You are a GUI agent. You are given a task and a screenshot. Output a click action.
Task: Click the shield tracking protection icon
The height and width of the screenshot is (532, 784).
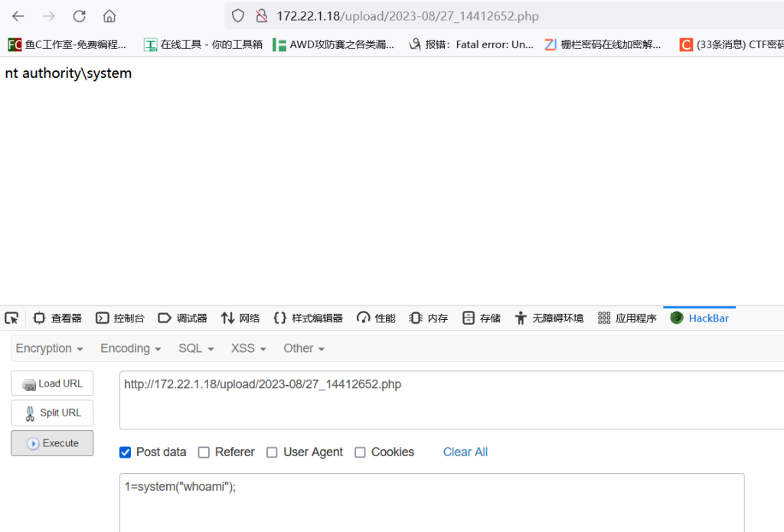(238, 16)
